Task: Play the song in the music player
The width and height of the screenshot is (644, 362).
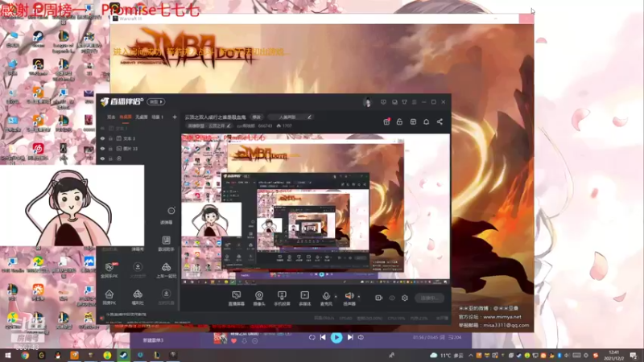Action: click(336, 337)
